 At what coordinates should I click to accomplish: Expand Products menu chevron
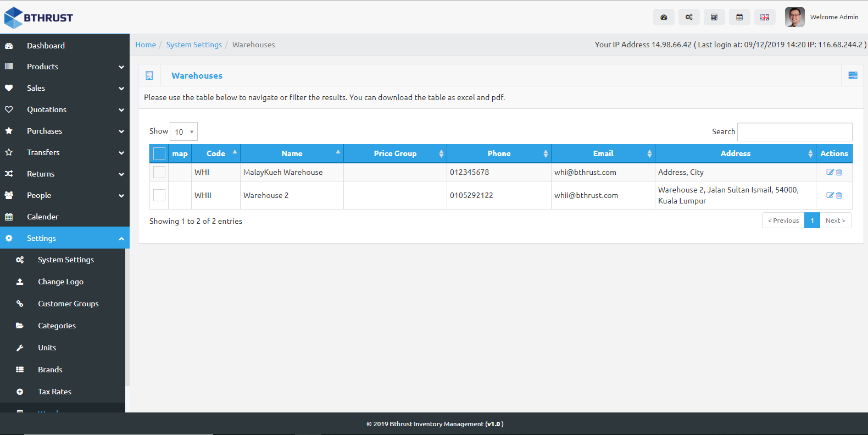121,67
